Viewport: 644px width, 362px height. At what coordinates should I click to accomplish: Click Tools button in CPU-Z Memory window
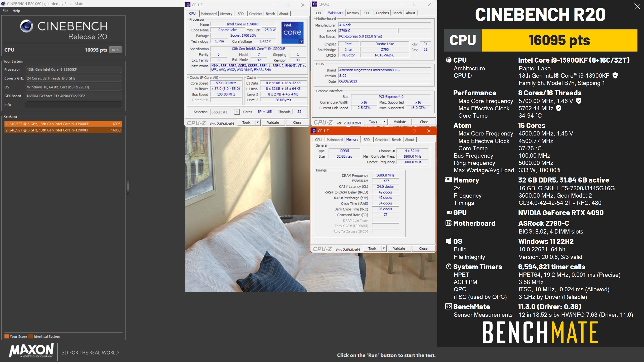[372, 248]
